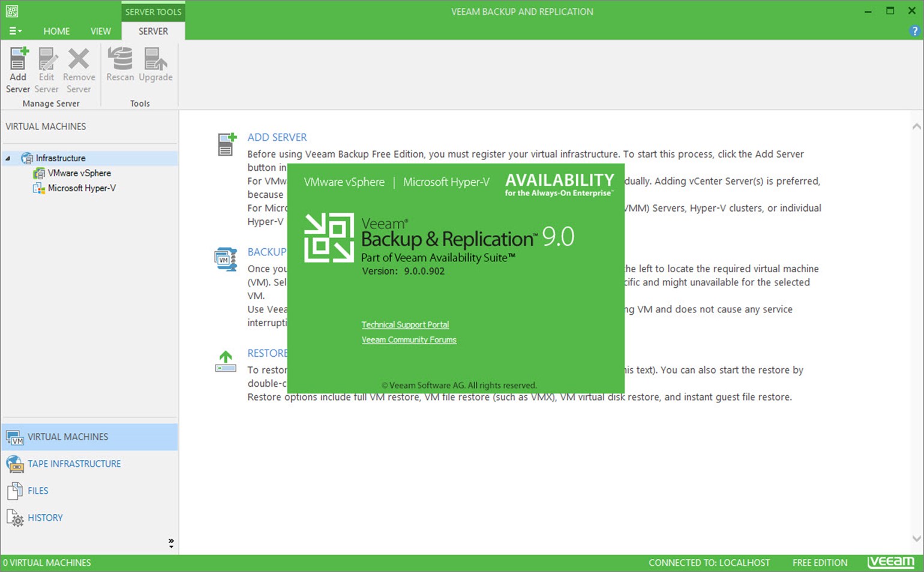Image resolution: width=924 pixels, height=572 pixels.
Task: Click the Version 9.0.0.902 text
Action: click(403, 271)
